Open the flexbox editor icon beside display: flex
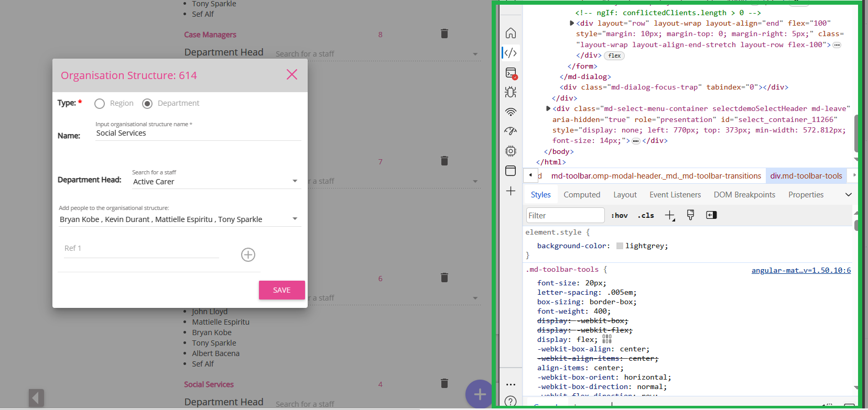 point(607,340)
